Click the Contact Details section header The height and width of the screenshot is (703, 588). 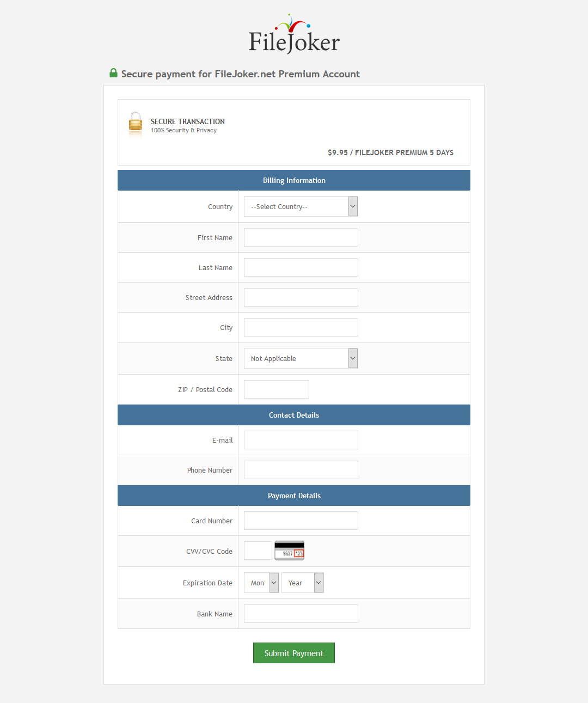tap(294, 415)
